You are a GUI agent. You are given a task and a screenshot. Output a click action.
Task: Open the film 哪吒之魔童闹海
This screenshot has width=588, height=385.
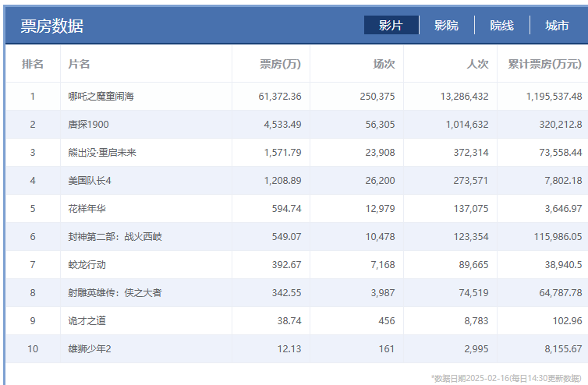tap(101, 97)
